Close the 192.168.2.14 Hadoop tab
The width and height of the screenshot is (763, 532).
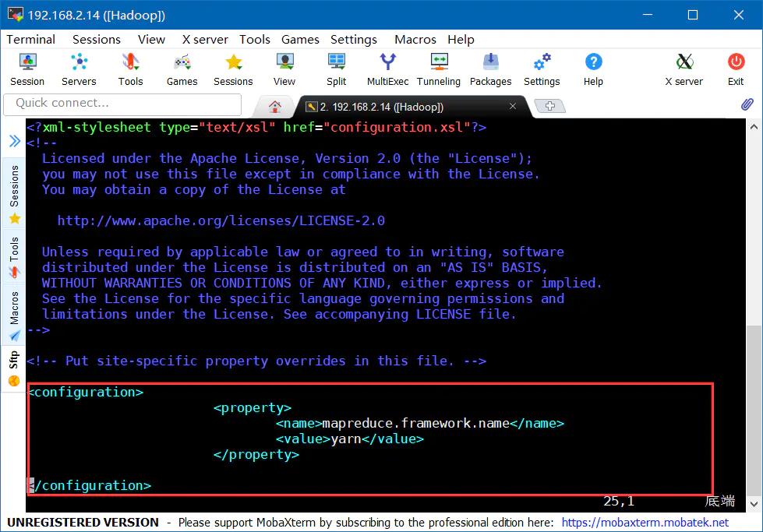click(x=513, y=107)
